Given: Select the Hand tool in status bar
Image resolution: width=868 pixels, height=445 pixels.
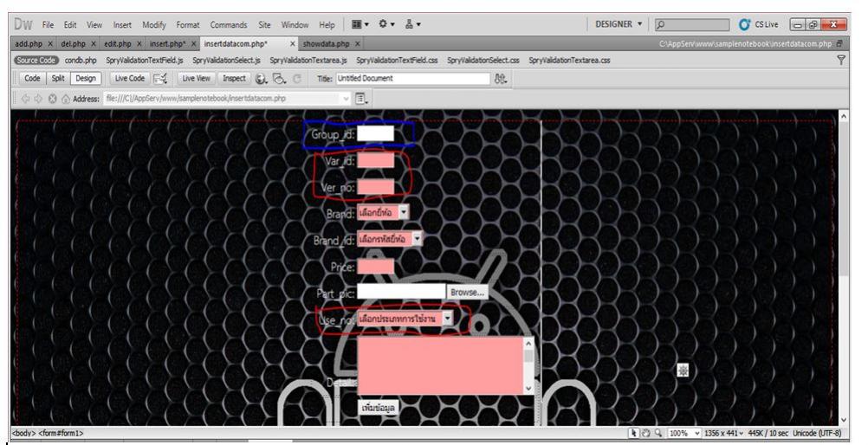Looking at the screenshot, I should point(646,433).
